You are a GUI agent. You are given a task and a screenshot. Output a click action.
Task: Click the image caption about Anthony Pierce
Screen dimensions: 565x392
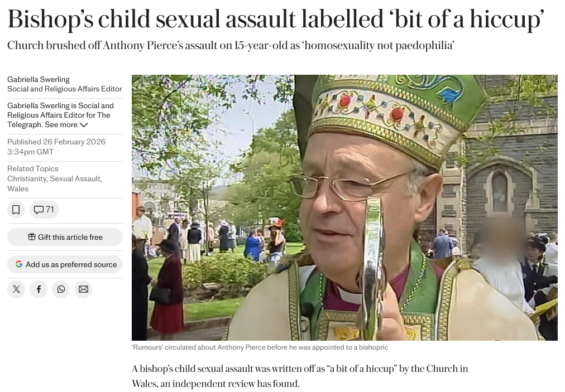(260, 347)
